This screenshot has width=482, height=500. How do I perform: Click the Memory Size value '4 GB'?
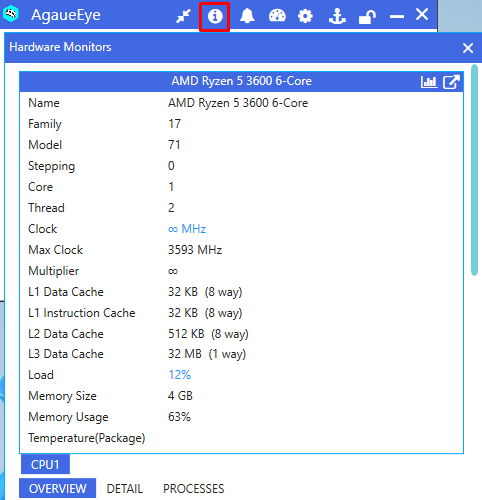tap(180, 396)
